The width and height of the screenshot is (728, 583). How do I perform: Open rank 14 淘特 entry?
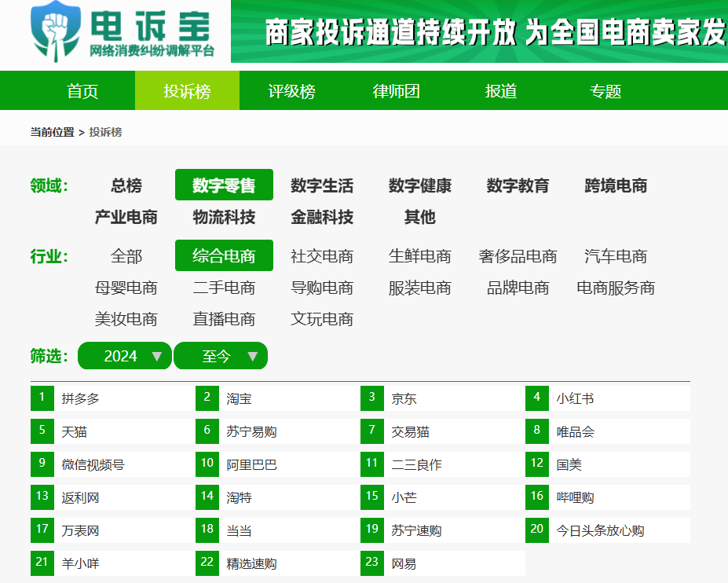click(x=278, y=497)
